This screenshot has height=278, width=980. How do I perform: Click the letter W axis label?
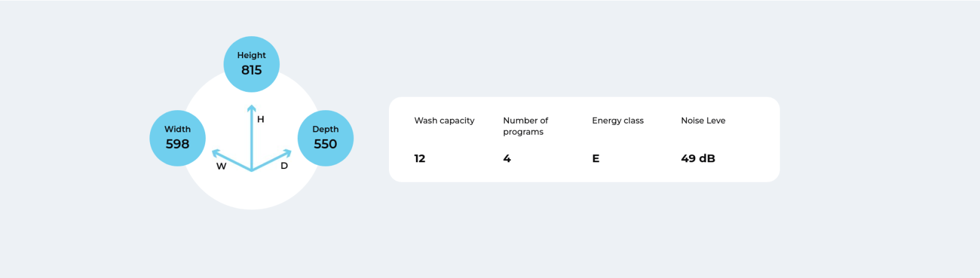221,166
